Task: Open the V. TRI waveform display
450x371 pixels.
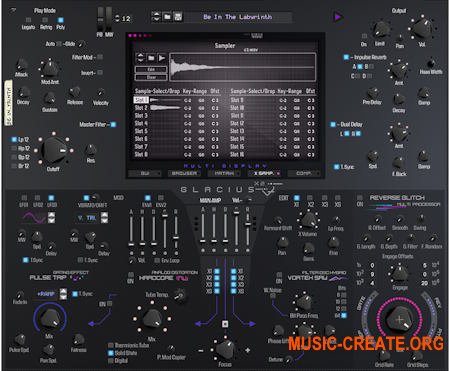Action: [87, 218]
